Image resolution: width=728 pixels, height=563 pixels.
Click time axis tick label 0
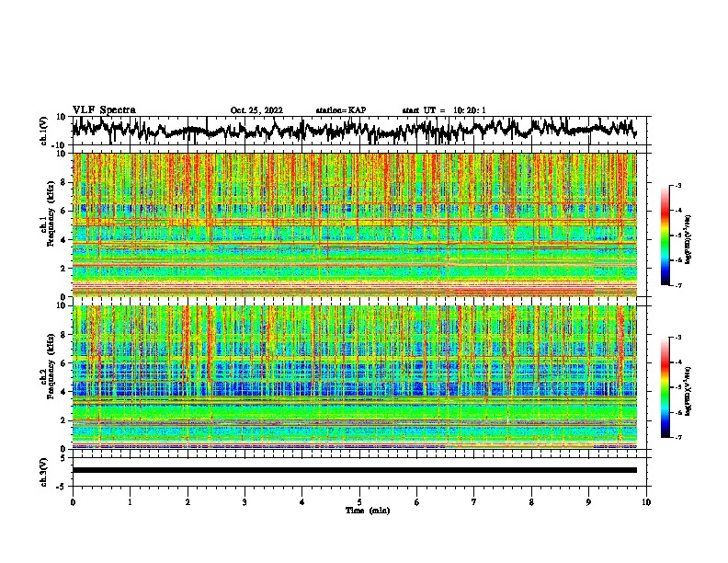click(73, 502)
